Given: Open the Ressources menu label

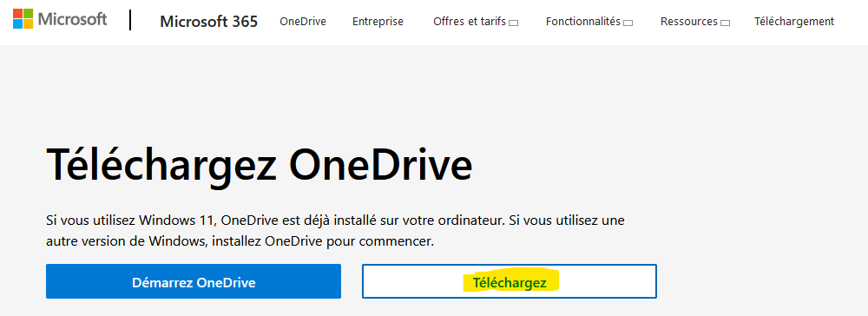Looking at the screenshot, I should [x=688, y=22].
